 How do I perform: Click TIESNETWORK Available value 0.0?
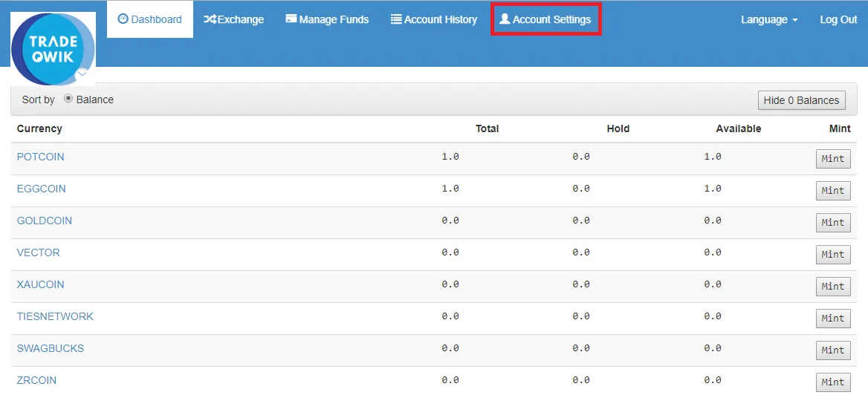point(713,317)
